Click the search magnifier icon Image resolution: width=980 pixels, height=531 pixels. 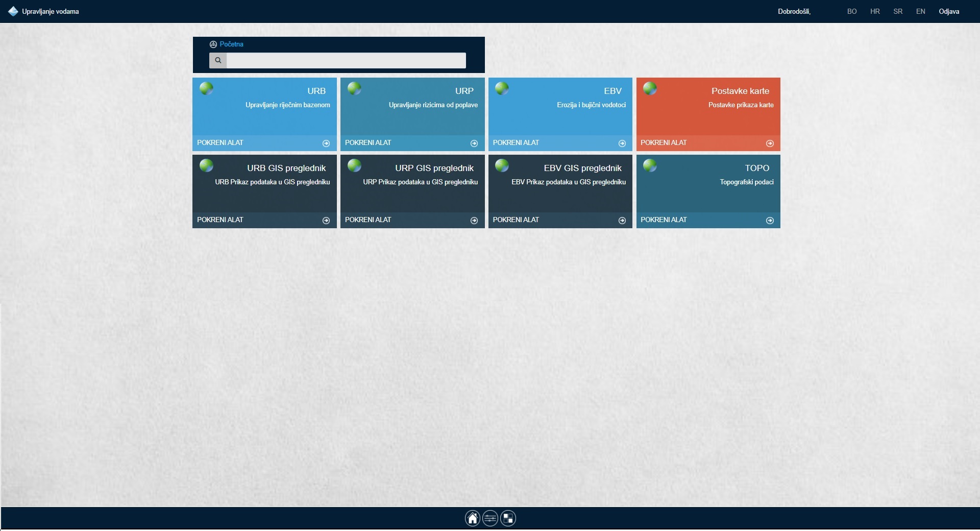[x=218, y=60]
